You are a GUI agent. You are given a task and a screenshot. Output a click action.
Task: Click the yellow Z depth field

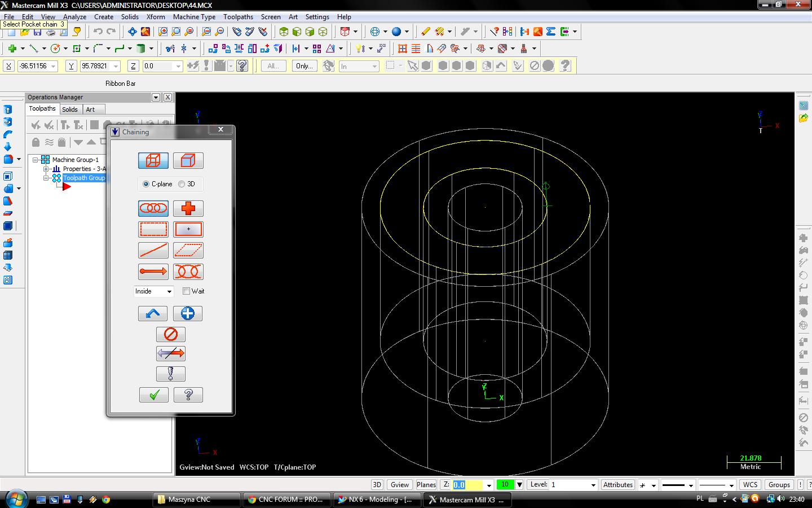pos(467,484)
